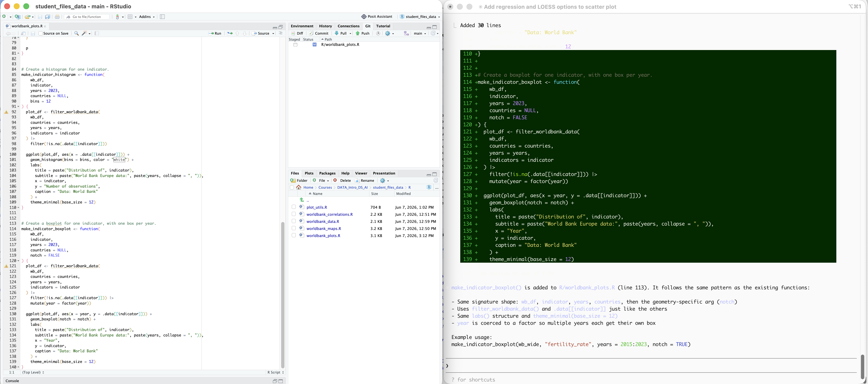This screenshot has height=384, width=868.
Task: Click the Posit Assistant icon
Action: click(x=364, y=16)
